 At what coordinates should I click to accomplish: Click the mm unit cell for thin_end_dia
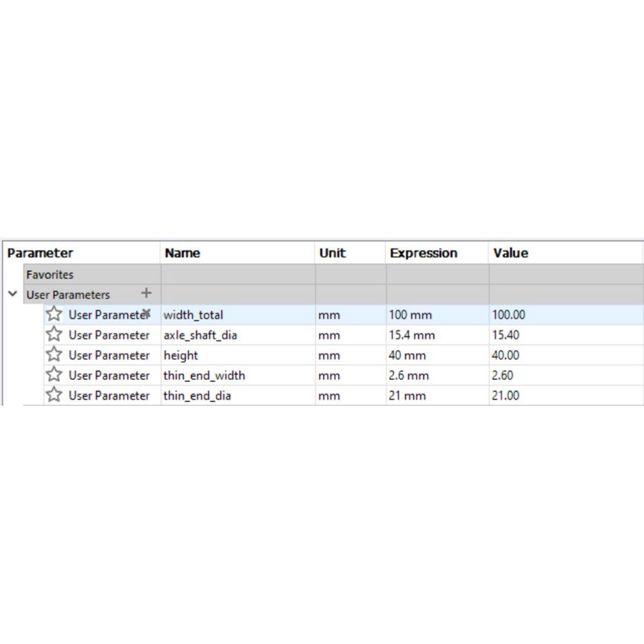pos(351,395)
